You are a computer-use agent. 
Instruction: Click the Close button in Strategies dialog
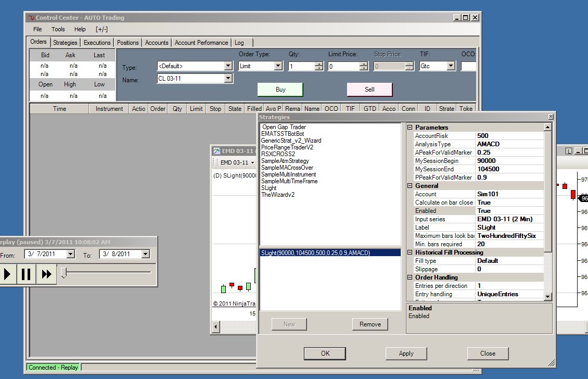pos(488,353)
